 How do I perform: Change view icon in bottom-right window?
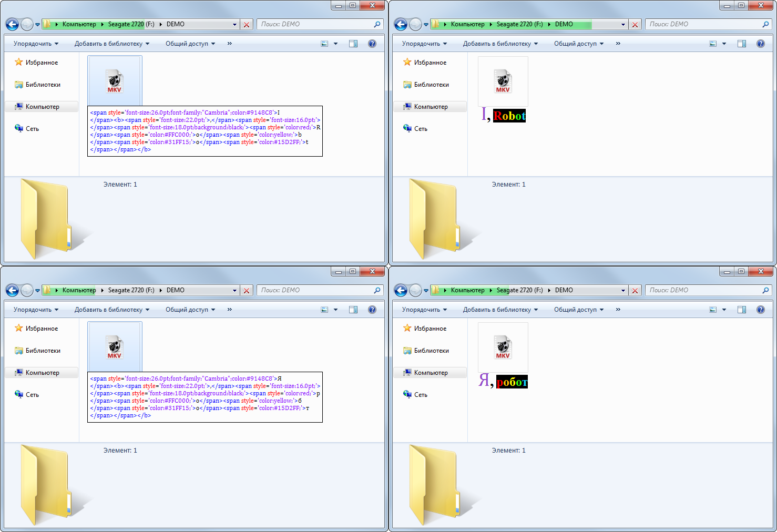coord(713,310)
